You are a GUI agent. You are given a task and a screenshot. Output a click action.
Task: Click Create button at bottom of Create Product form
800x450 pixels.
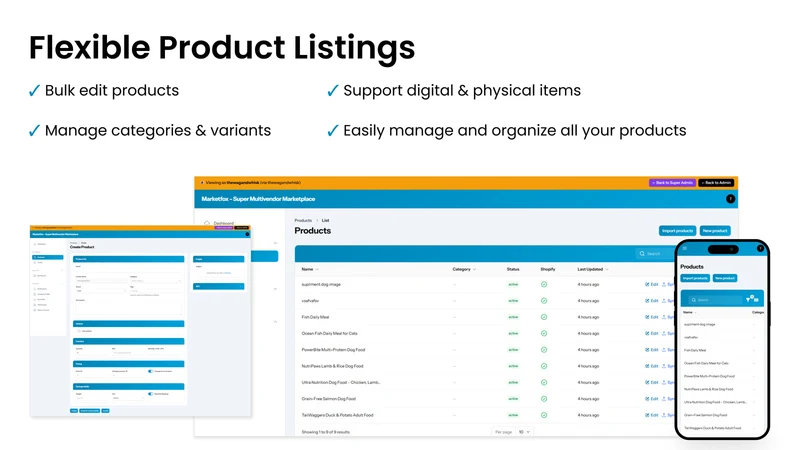coord(73,411)
